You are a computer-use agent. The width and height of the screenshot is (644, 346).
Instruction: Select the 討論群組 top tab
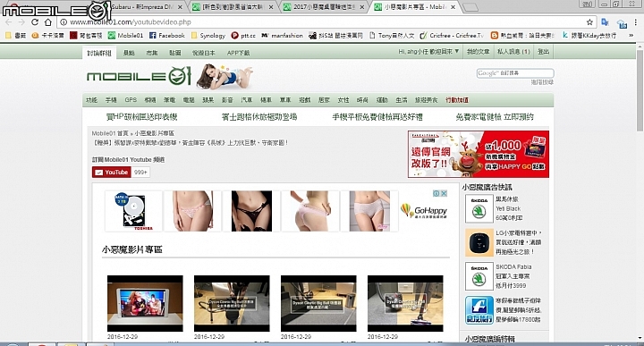99,53
